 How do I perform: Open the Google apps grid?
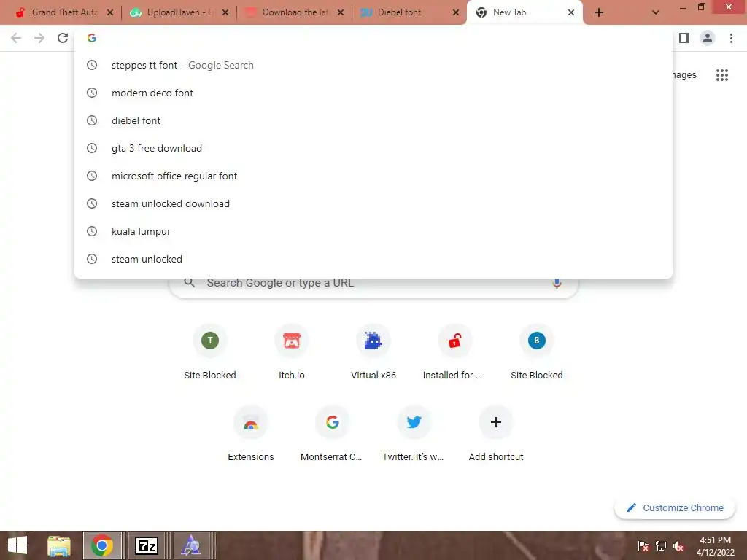(721, 75)
